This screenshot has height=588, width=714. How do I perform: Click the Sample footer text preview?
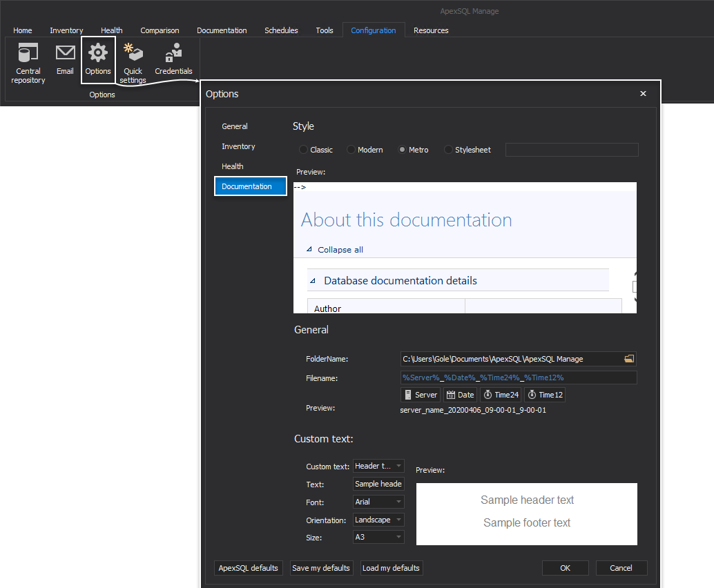[x=527, y=522]
